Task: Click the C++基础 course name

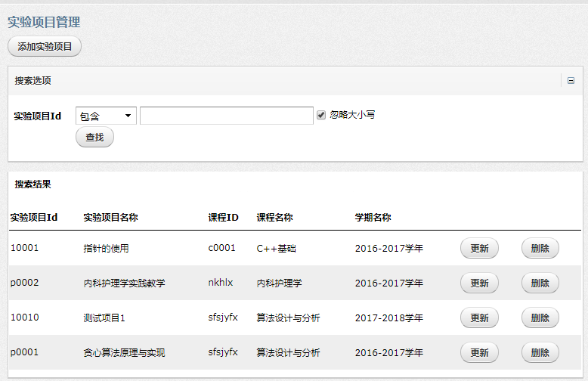Action: pyautogui.click(x=277, y=248)
